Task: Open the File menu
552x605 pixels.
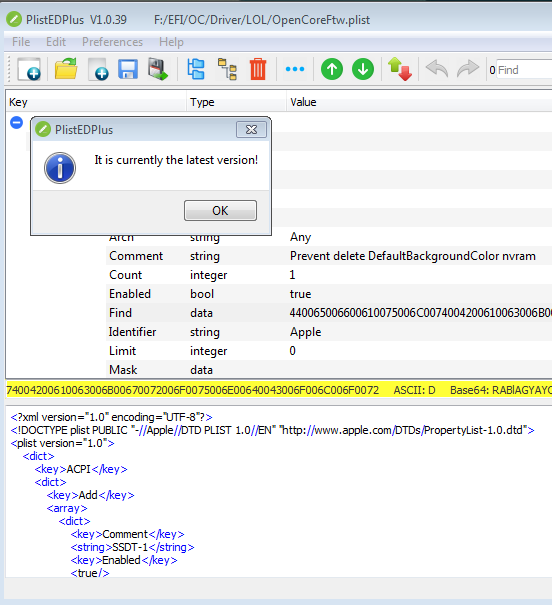Action: (x=21, y=42)
